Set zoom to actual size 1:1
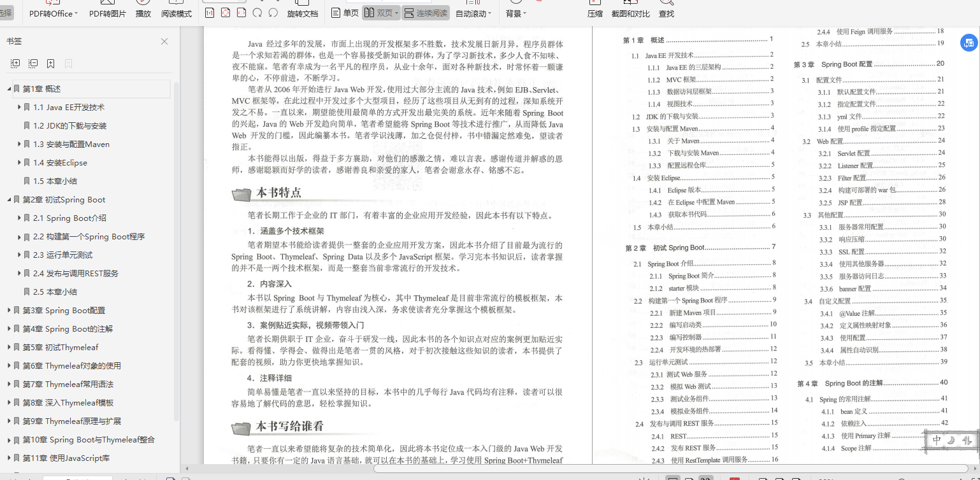 pyautogui.click(x=210, y=13)
